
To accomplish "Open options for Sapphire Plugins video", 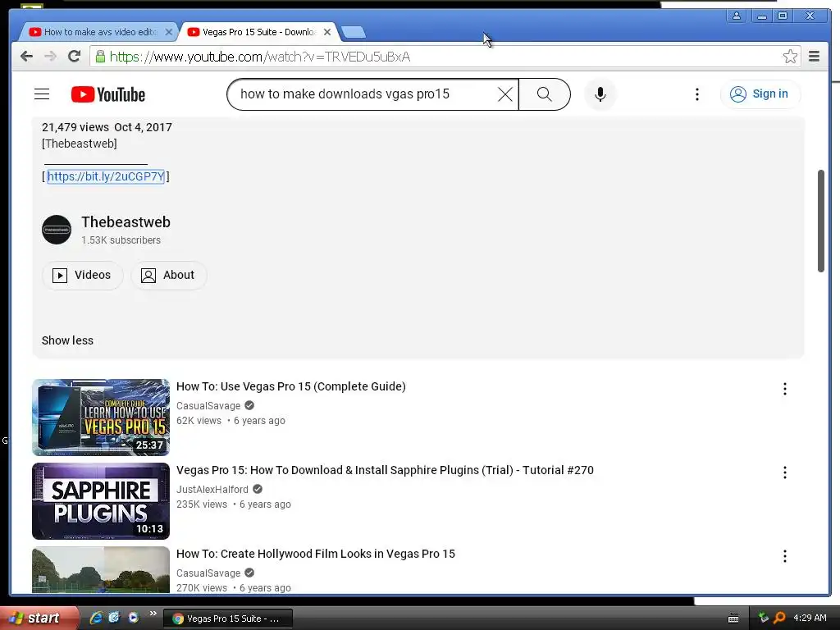I will [784, 472].
